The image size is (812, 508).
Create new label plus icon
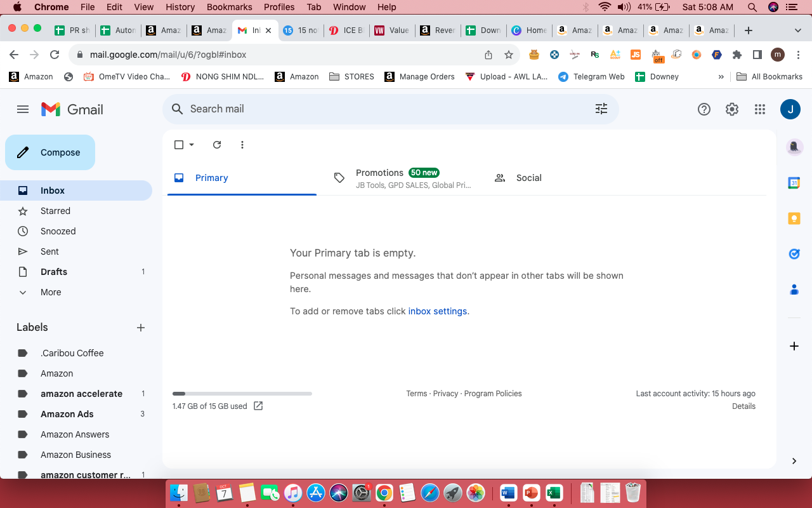point(141,328)
